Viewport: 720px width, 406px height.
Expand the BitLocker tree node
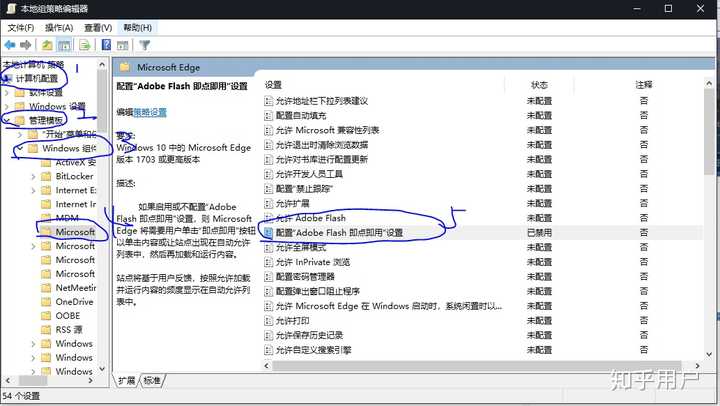coord(33,176)
